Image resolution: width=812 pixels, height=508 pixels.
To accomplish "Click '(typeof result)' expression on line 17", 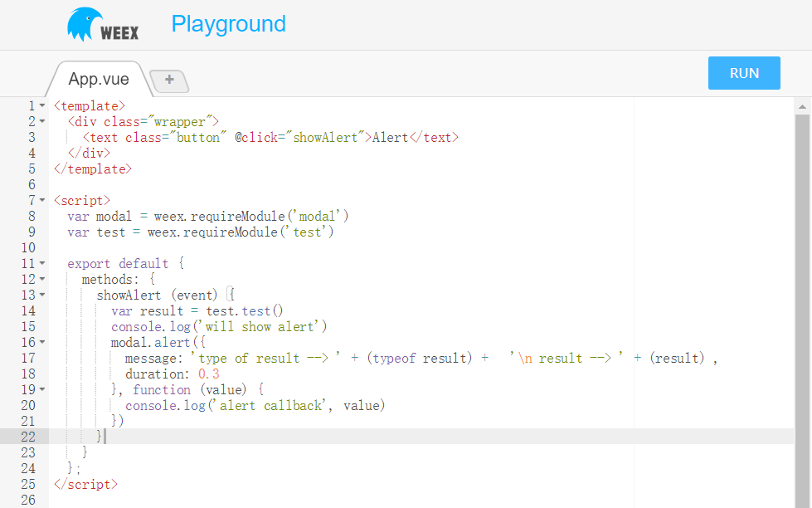I will tap(420, 359).
